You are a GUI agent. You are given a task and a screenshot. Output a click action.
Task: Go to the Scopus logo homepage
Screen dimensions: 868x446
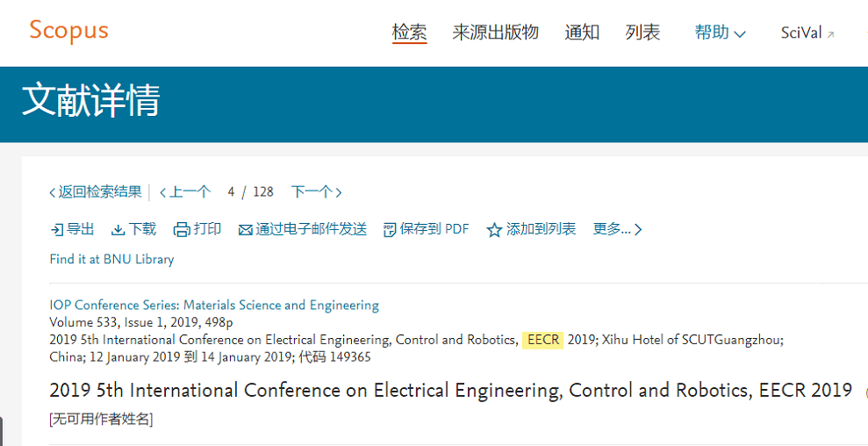click(x=68, y=31)
